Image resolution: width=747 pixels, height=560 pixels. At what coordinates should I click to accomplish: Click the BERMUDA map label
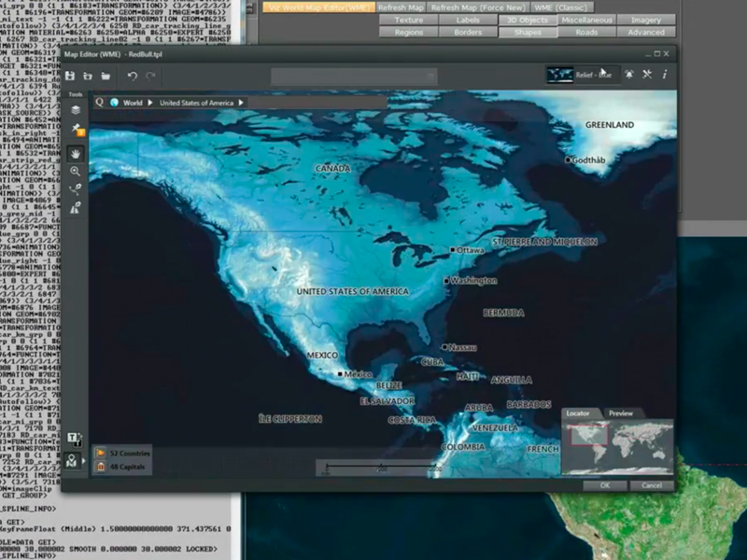click(503, 313)
